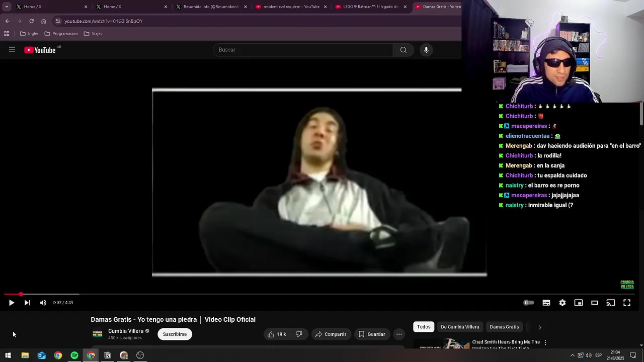The width and height of the screenshot is (644, 362).
Task: Click the Cumbia Villera video watermark
Action: click(x=627, y=285)
